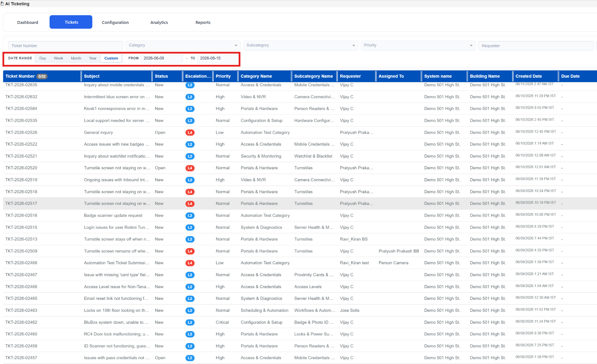Click L2 badge on TKT-2026-02467 row
597x364 pixels.
click(190, 275)
